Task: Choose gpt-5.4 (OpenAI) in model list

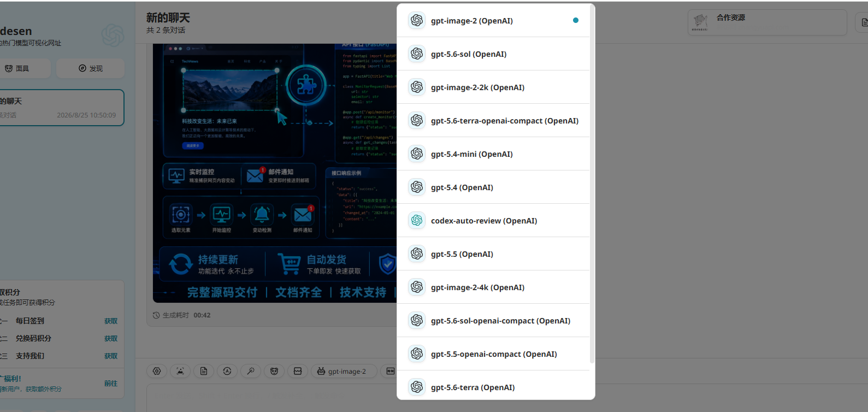Action: click(x=493, y=187)
